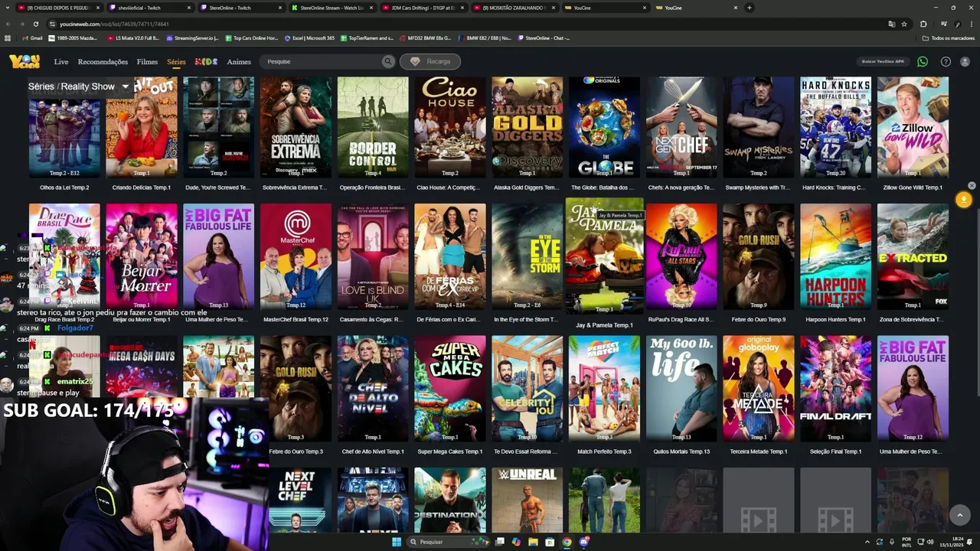
Task: Open Next Gen Chef poster
Action: pos(681,127)
